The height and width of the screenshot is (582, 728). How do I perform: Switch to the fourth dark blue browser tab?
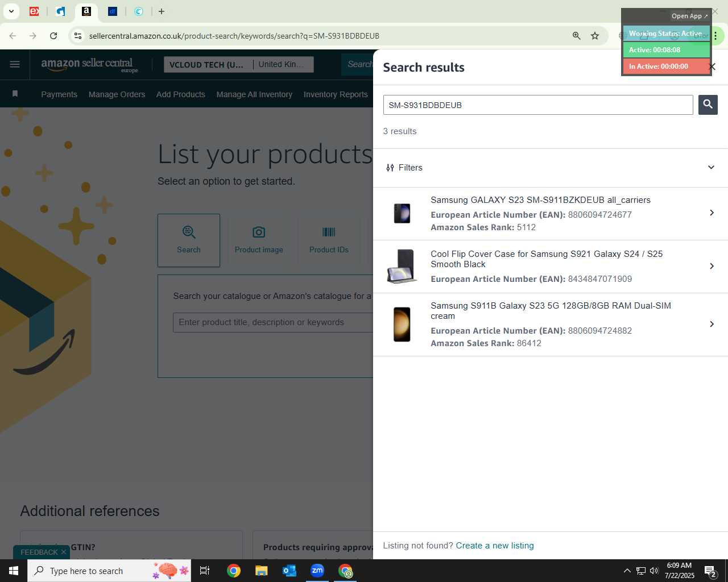[113, 11]
